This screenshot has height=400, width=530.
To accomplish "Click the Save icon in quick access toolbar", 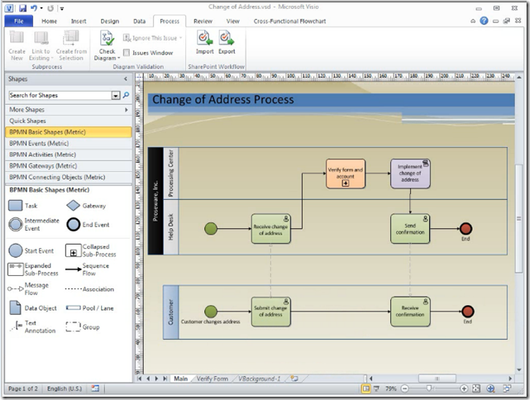I will [23, 8].
